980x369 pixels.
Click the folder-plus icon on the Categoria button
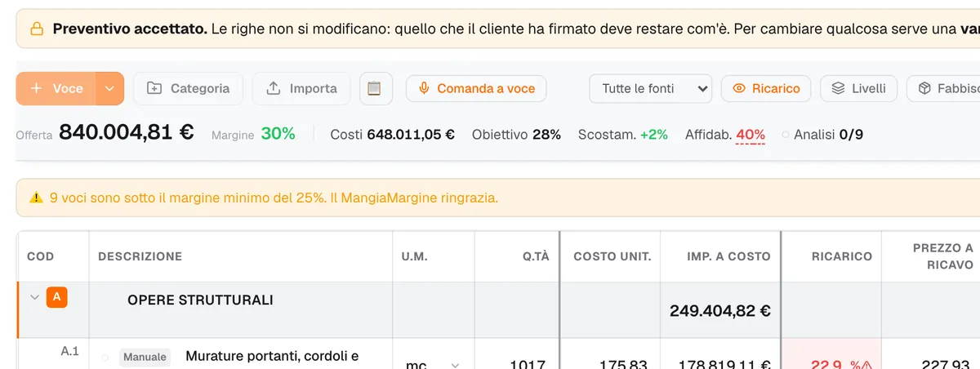pos(154,88)
